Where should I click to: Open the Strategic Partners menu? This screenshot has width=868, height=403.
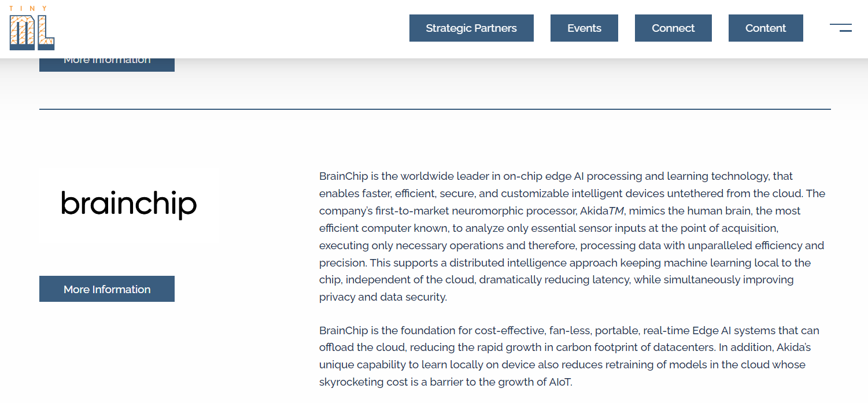pos(471,28)
